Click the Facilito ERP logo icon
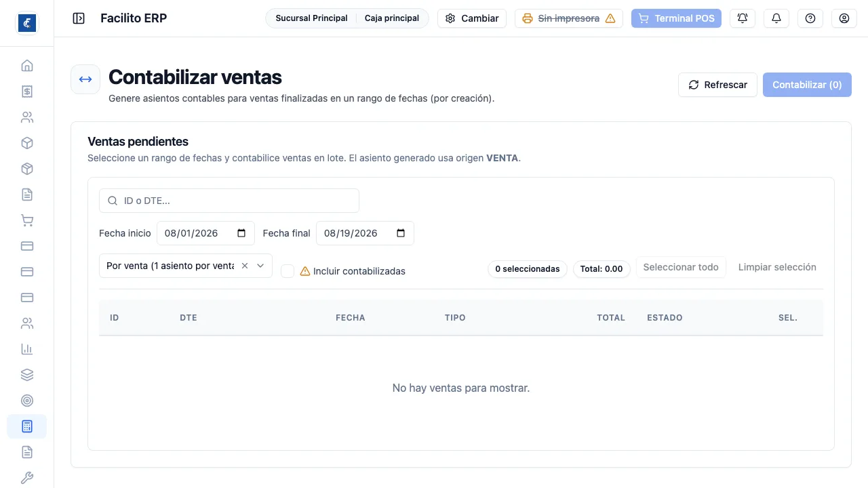Image resolution: width=868 pixels, height=488 pixels. click(27, 23)
